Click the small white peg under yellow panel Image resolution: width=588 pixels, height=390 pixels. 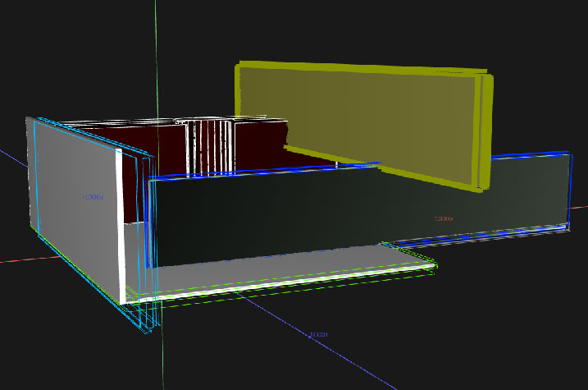click(337, 163)
